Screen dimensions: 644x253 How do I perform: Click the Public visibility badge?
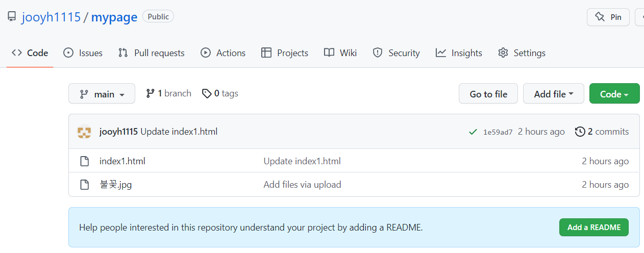158,16
